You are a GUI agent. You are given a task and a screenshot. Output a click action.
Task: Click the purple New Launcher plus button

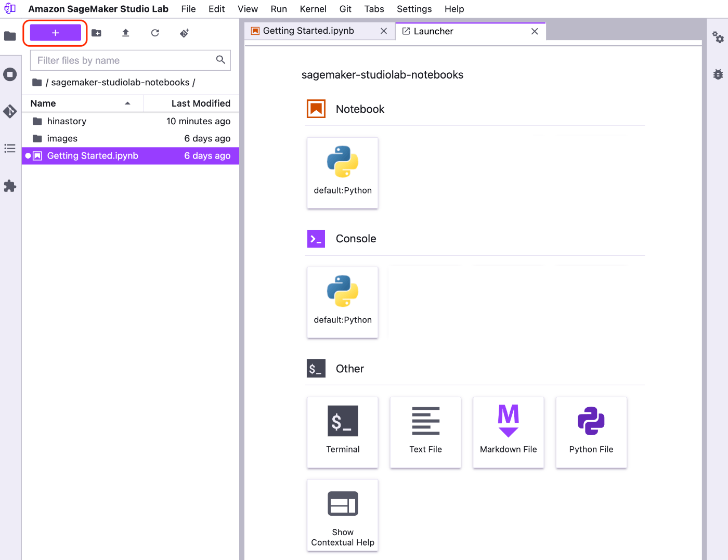click(x=56, y=33)
